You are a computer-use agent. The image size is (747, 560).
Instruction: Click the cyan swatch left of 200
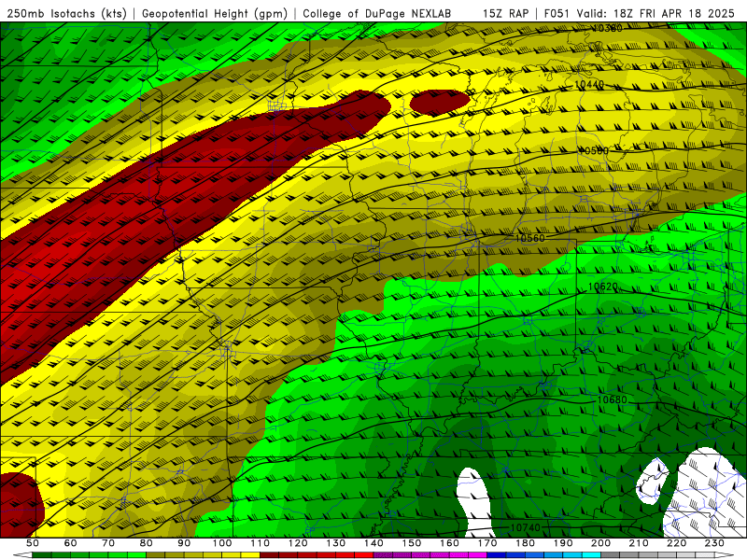591,555
